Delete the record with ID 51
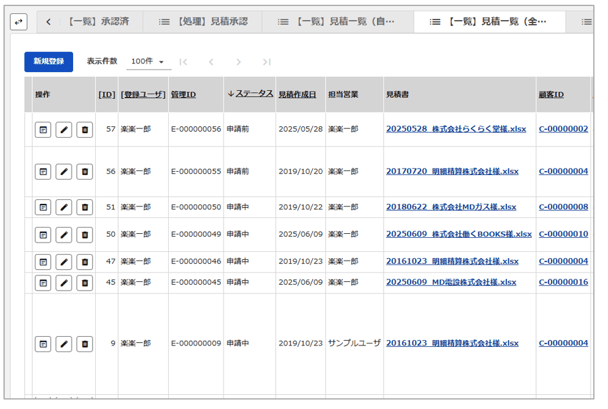Screen dimensions: 608x409 coord(85,207)
